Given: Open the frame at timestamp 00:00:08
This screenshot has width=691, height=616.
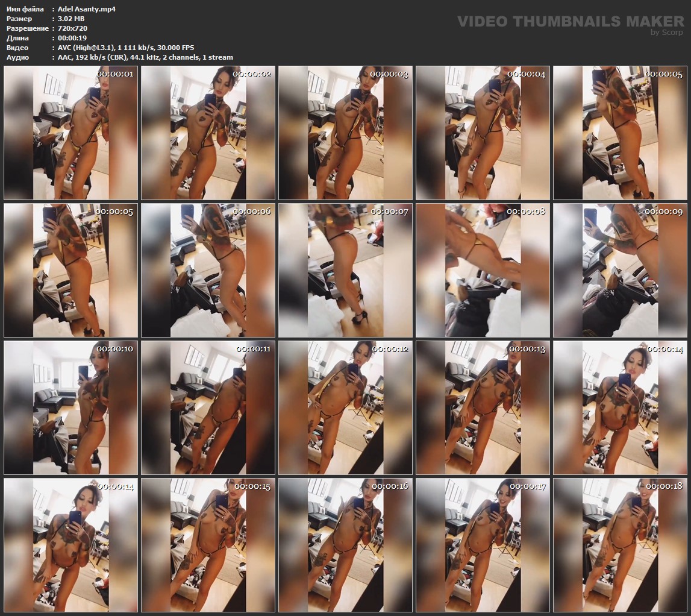Looking at the screenshot, I should [x=483, y=270].
